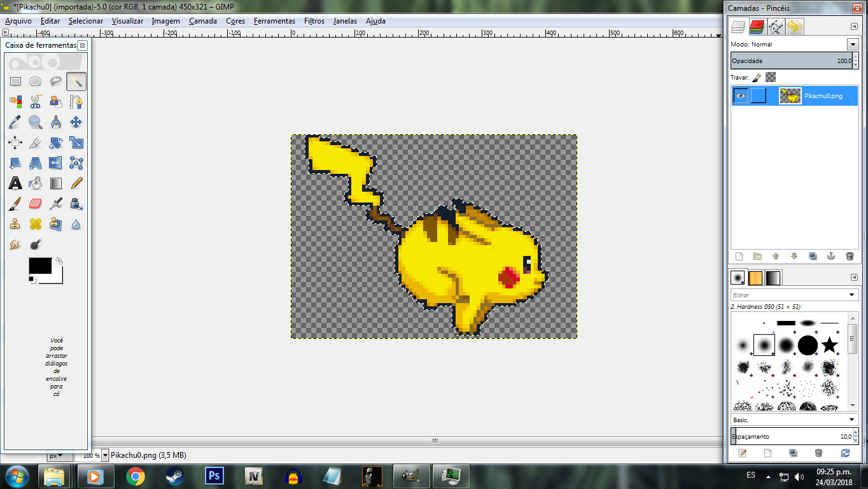Select the Heal bandage tool

[x=36, y=224]
